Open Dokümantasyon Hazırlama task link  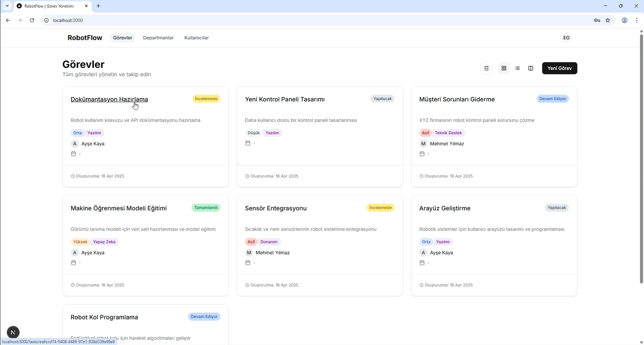[x=109, y=99]
